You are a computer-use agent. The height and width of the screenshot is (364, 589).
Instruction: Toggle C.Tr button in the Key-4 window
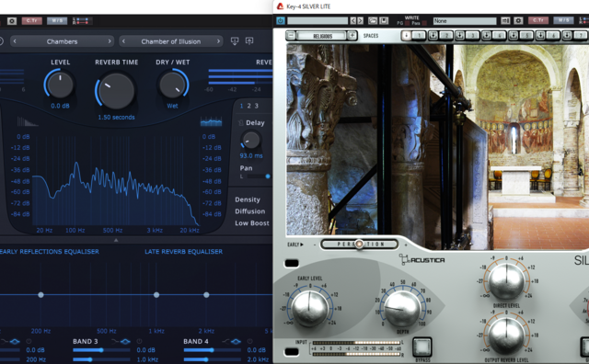[537, 20]
